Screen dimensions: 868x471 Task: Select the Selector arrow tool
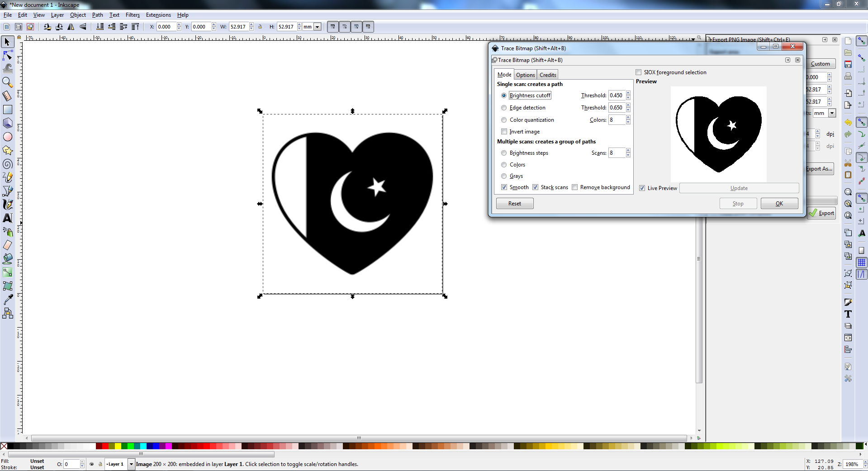pyautogui.click(x=8, y=42)
